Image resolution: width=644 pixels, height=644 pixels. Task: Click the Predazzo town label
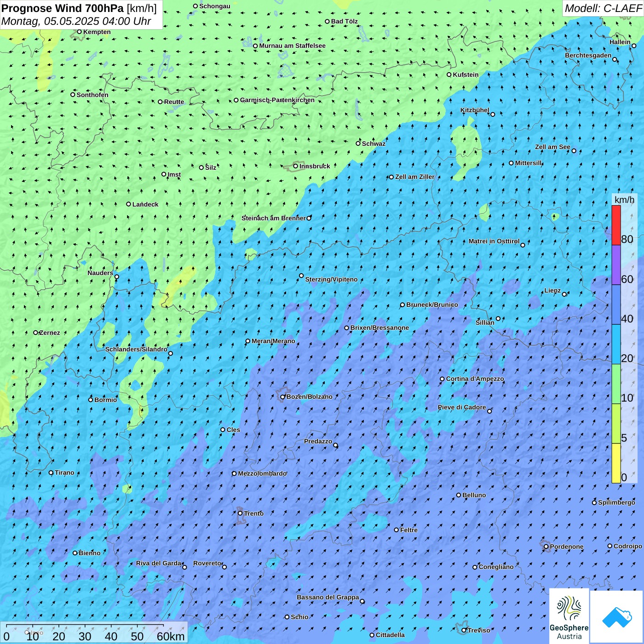coord(318,441)
